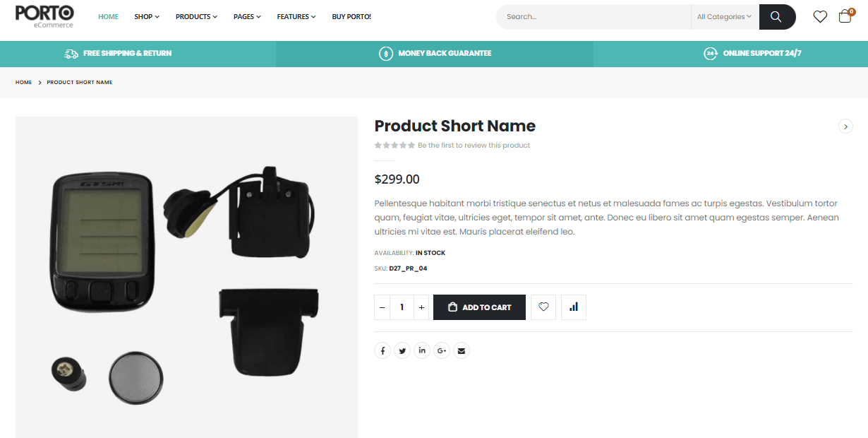Click the ADD TO CART button

(479, 307)
